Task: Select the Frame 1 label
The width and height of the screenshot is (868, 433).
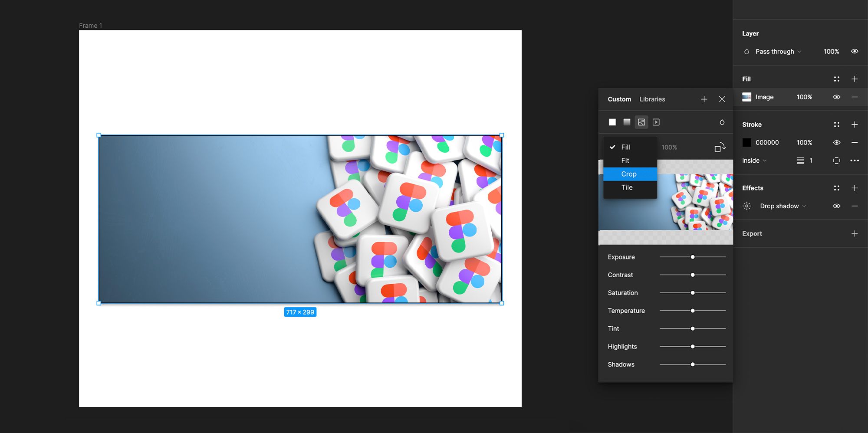Action: (x=90, y=26)
